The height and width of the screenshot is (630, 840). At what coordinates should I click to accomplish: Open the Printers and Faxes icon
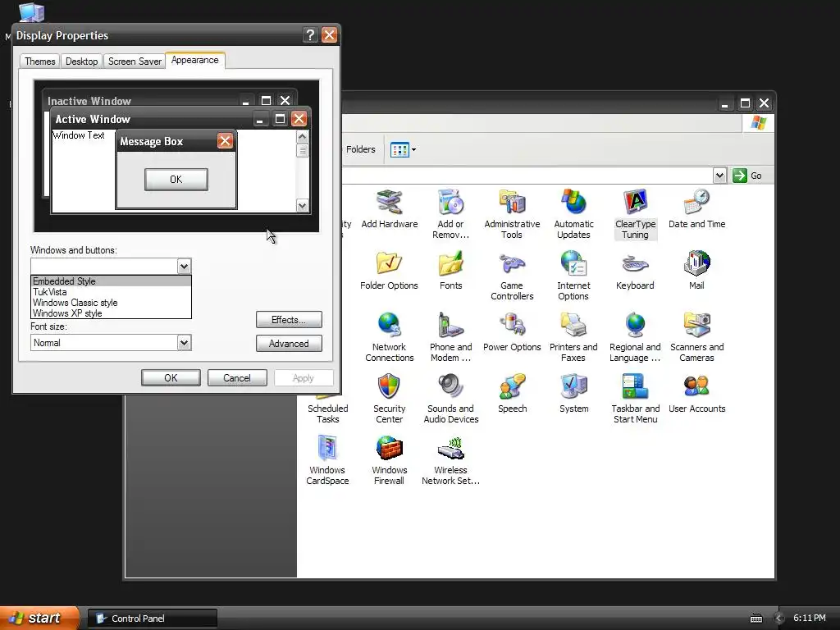[573, 337]
